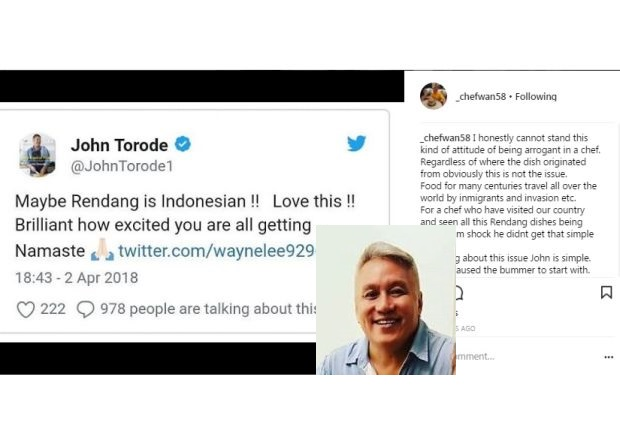Like the tweet with the heart icon

click(26, 310)
